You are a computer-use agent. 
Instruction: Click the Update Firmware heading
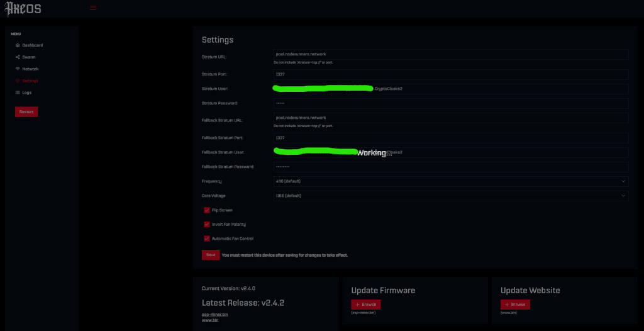pos(383,291)
